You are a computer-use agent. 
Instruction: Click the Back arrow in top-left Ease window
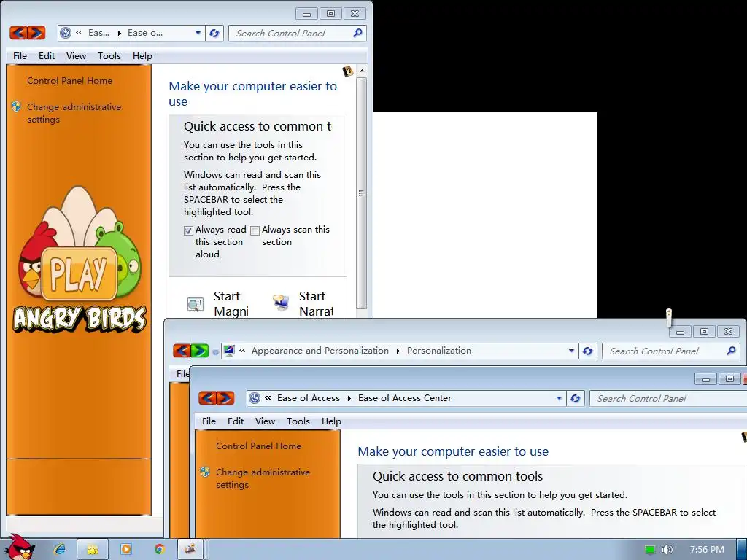18,33
